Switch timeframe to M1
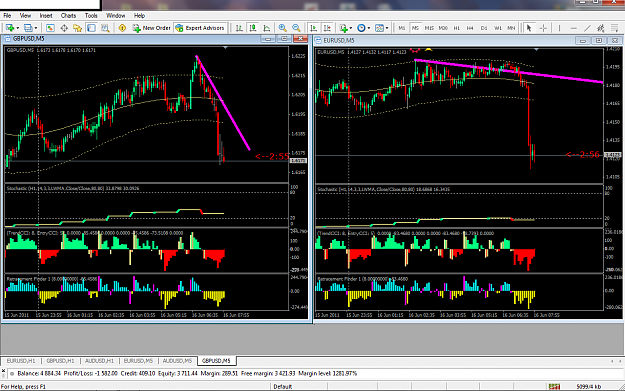Viewport: 625px width, 391px height. point(402,28)
